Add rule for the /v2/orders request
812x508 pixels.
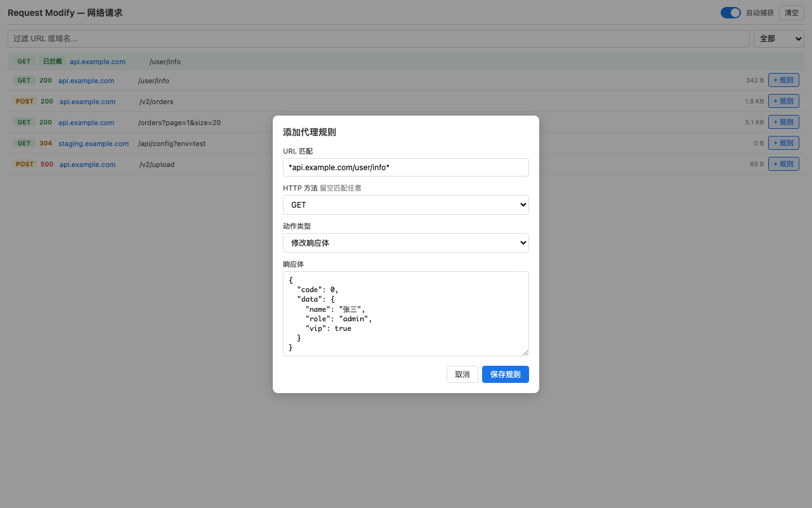[783, 101]
